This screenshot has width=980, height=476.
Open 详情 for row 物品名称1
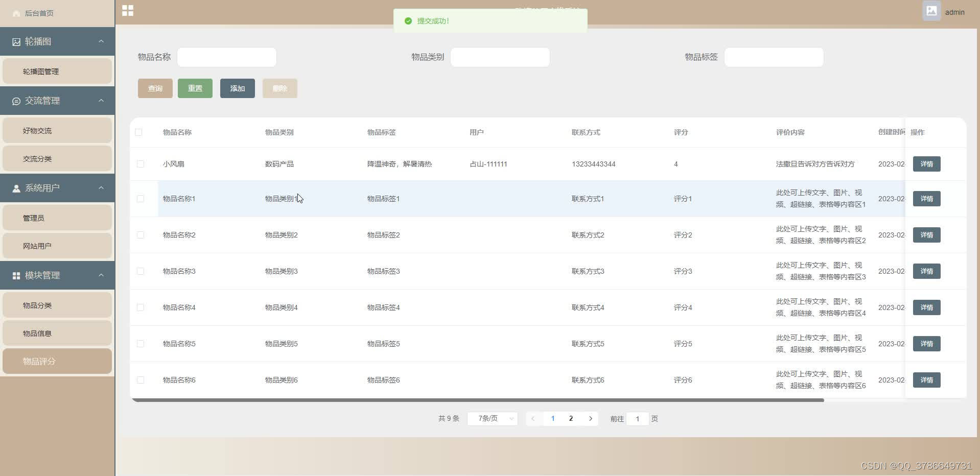pos(927,199)
